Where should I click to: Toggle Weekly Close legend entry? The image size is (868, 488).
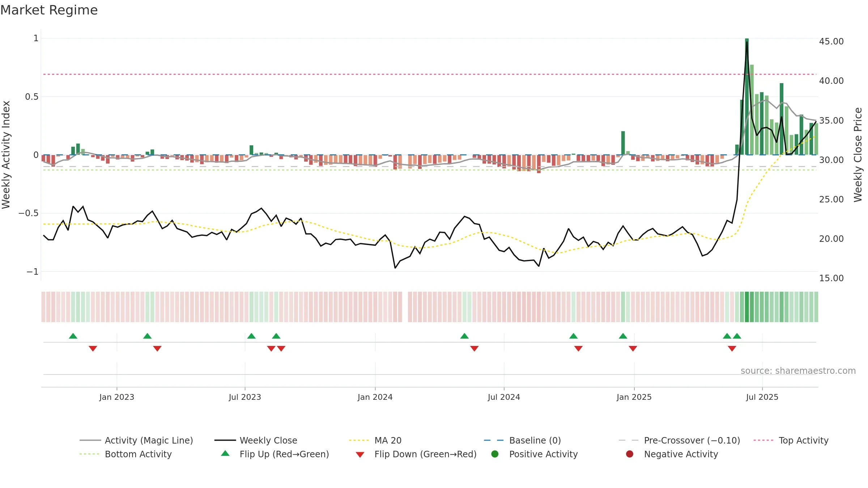pos(256,440)
